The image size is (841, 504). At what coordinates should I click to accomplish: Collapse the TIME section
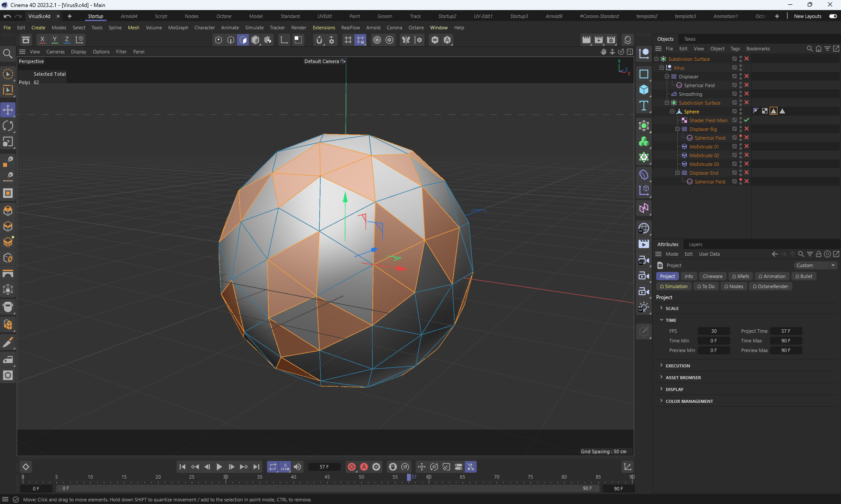coord(670,320)
